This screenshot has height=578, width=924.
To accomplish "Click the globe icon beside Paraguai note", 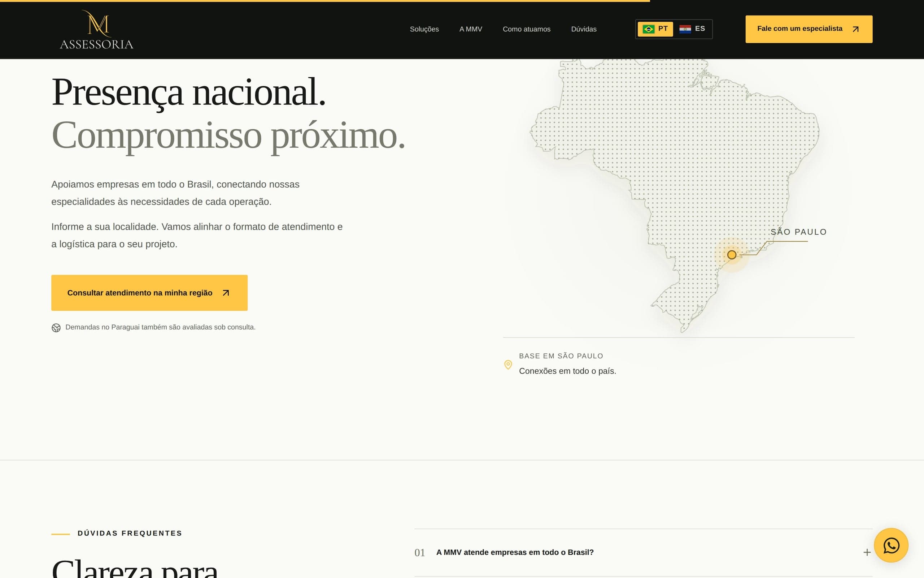I will [56, 328].
